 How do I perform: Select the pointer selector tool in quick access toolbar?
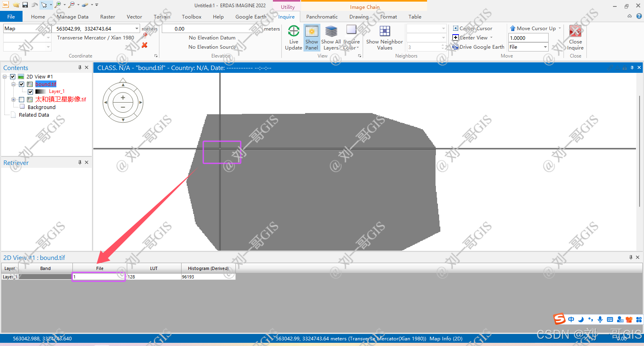click(44, 5)
